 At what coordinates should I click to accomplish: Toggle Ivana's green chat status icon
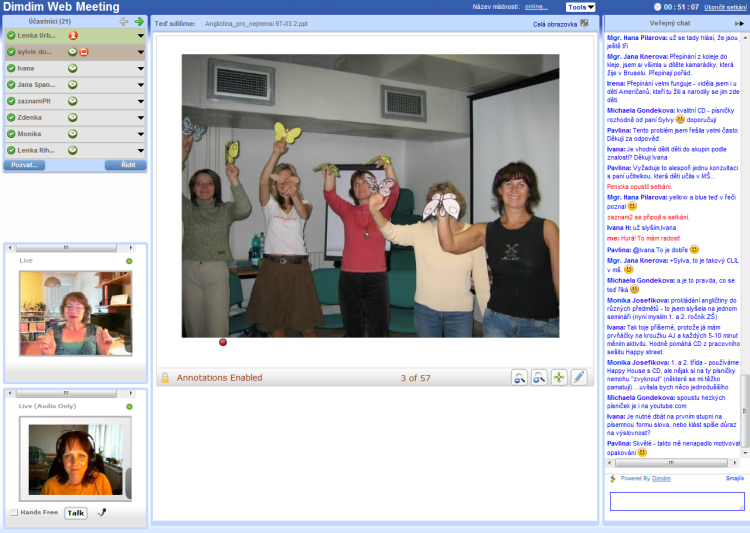(x=73, y=68)
